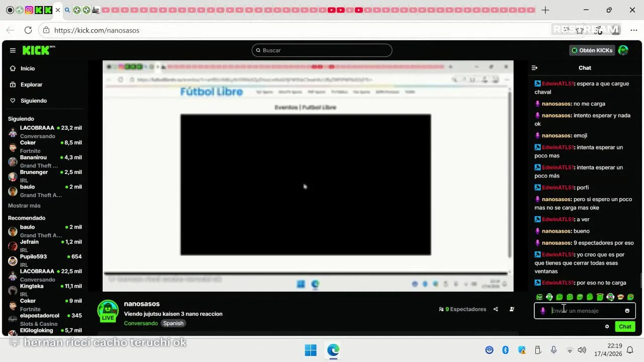Viewport: 644px width, 362px height.
Task: Collapse the chat panel with the arrow icon
Action: pos(535,68)
